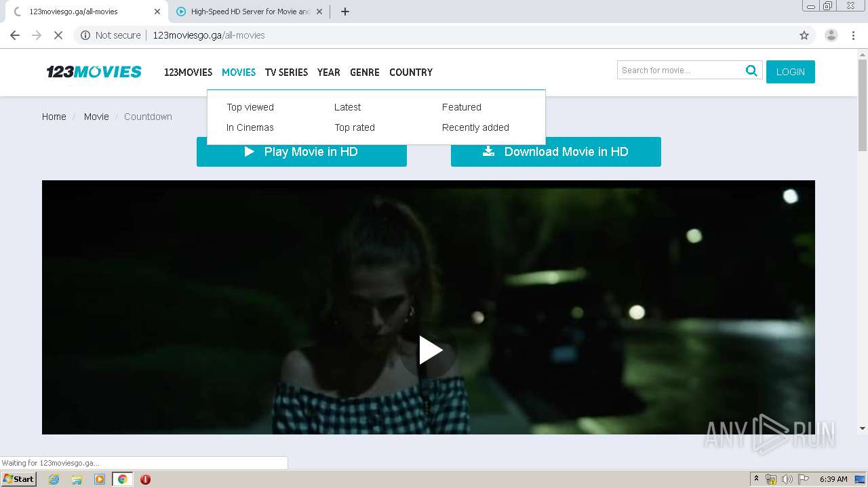The height and width of the screenshot is (488, 868).
Task: Expand the YEAR nav menu
Action: pos(328,73)
